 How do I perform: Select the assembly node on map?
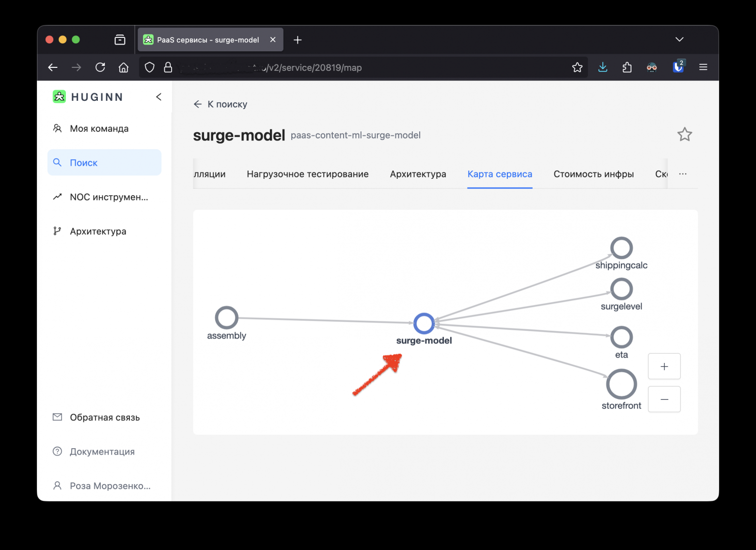[226, 318]
